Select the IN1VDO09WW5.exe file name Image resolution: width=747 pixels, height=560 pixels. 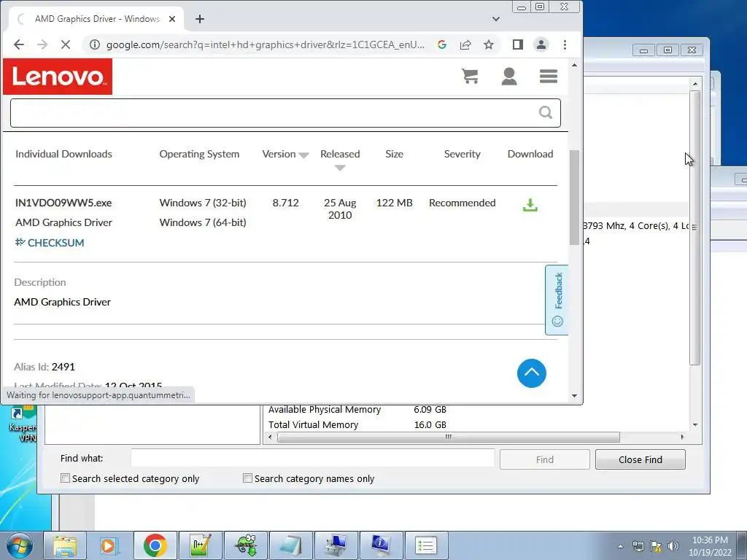[x=63, y=203]
